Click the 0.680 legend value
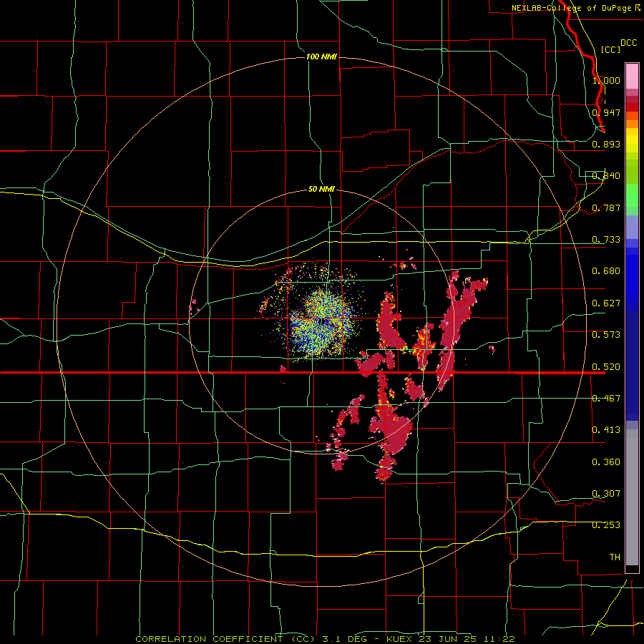 (606, 271)
